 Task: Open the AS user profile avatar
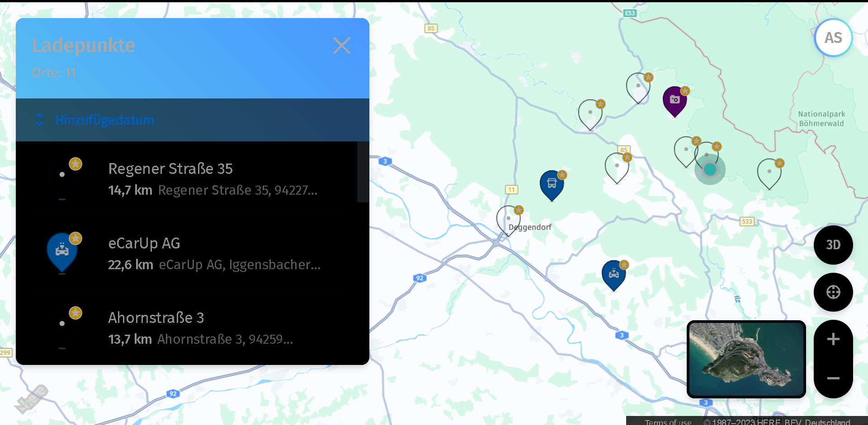click(x=833, y=38)
